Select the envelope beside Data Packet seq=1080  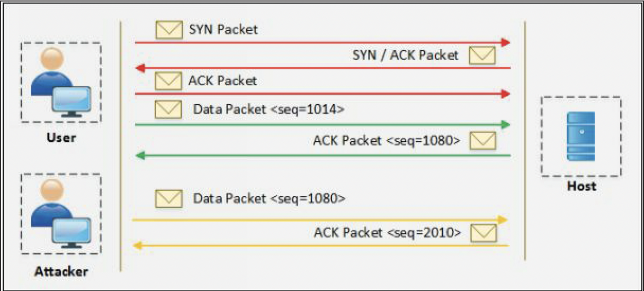pyautogui.click(x=168, y=199)
